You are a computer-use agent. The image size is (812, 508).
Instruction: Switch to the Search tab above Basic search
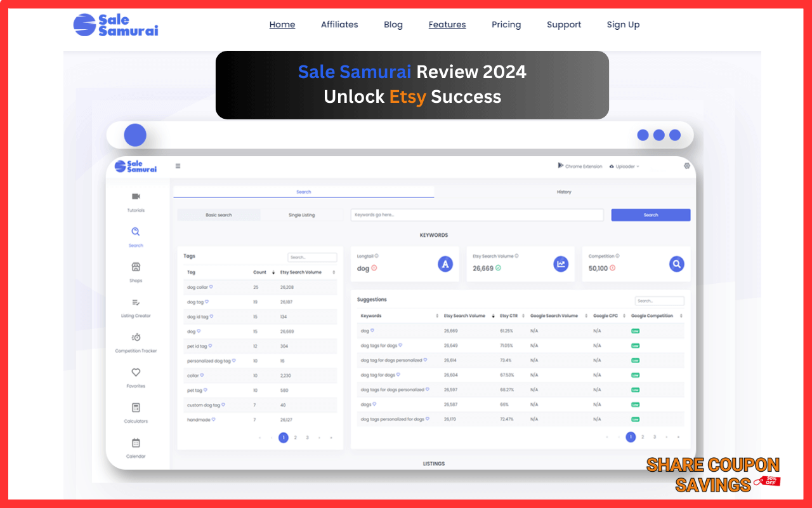[304, 192]
